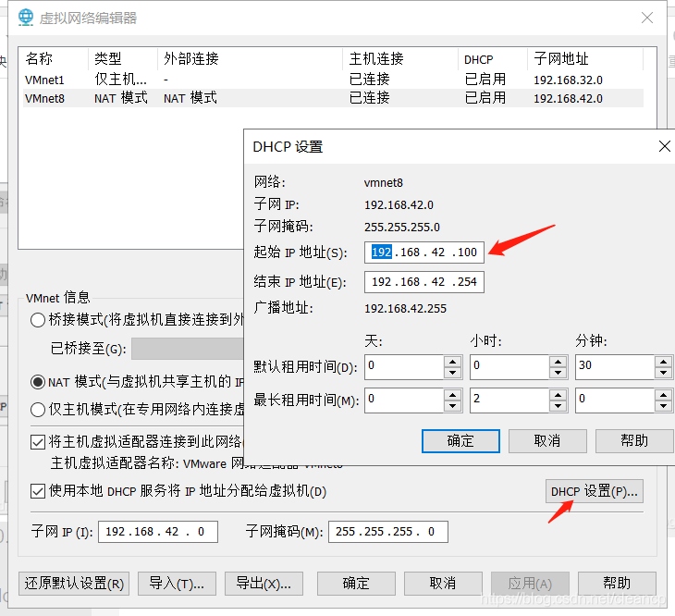Viewport: 675px width, 616px height.
Task: Click the 导出(X)... button
Action: 264,584
